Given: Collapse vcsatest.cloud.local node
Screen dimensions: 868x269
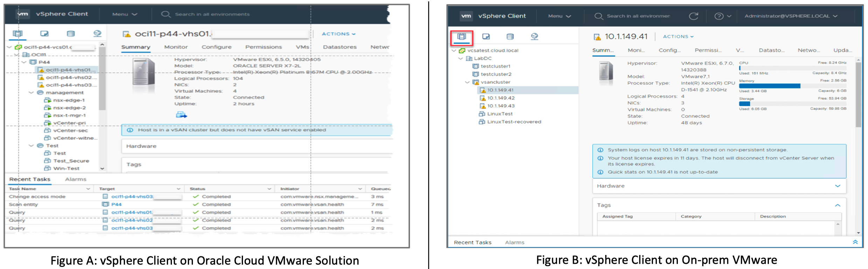Looking at the screenshot, I should [x=454, y=51].
